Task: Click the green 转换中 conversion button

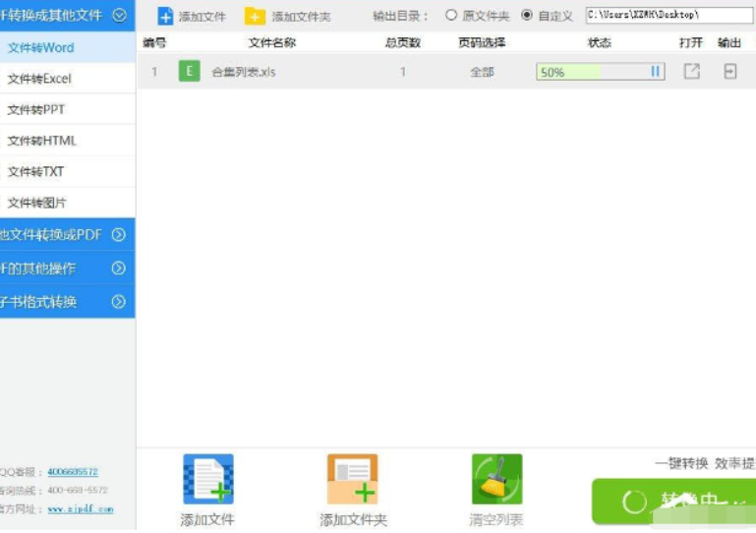Action: (x=673, y=502)
